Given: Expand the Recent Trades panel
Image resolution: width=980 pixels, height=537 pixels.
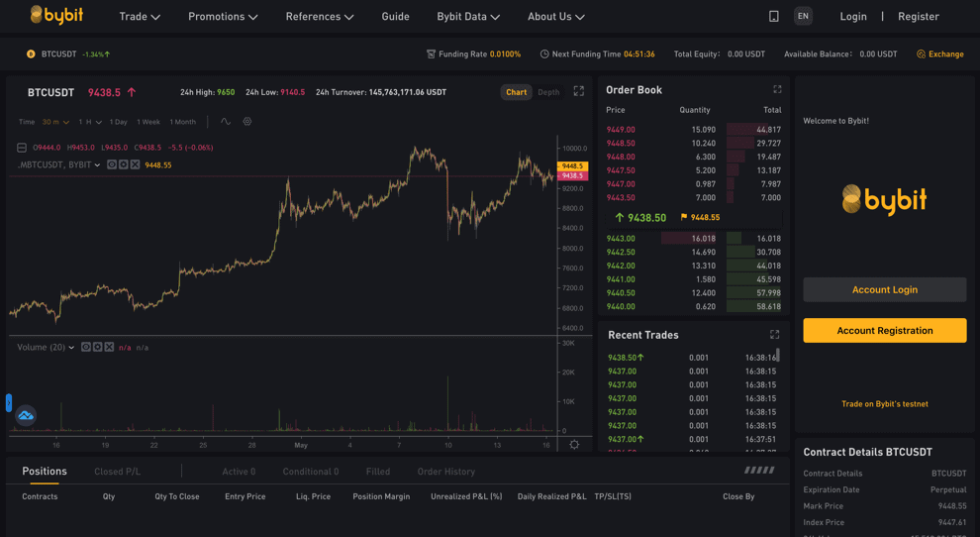Looking at the screenshot, I should tap(775, 335).
